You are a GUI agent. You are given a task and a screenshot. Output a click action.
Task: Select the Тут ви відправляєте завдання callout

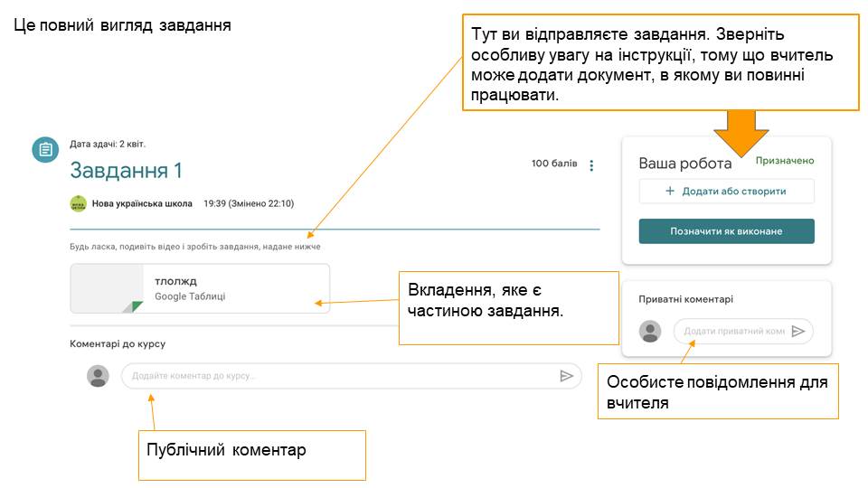660,62
